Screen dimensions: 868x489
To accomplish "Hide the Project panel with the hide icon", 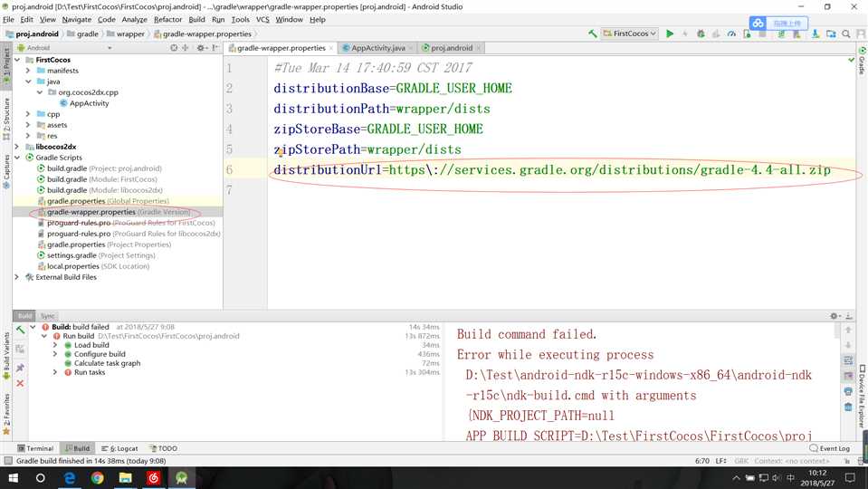I will click(215, 48).
